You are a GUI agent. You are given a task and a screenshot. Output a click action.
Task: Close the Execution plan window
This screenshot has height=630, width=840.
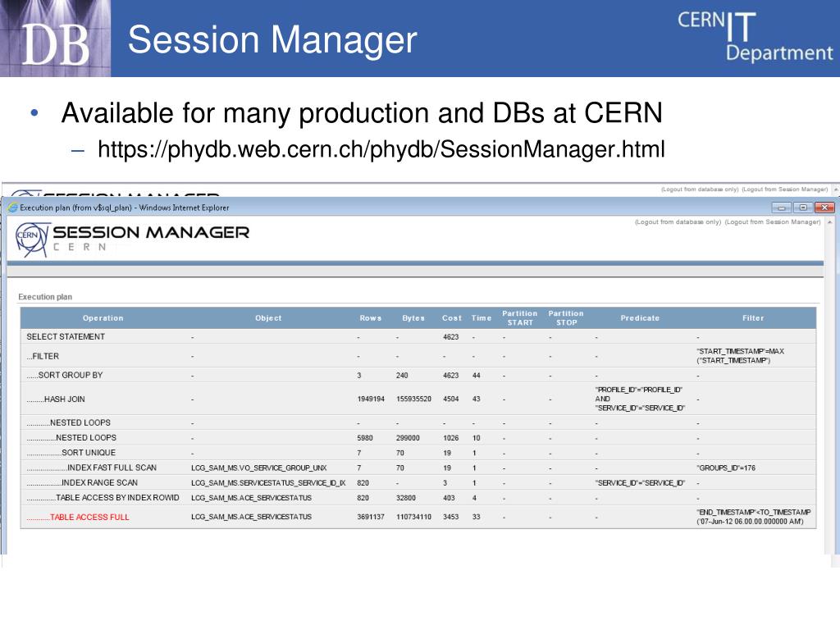(x=824, y=208)
